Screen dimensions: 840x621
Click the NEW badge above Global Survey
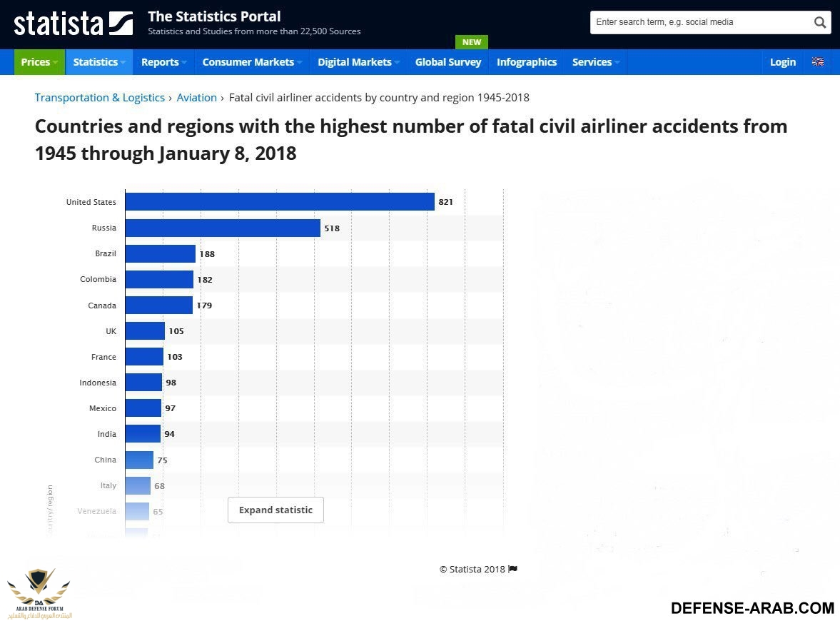click(472, 42)
